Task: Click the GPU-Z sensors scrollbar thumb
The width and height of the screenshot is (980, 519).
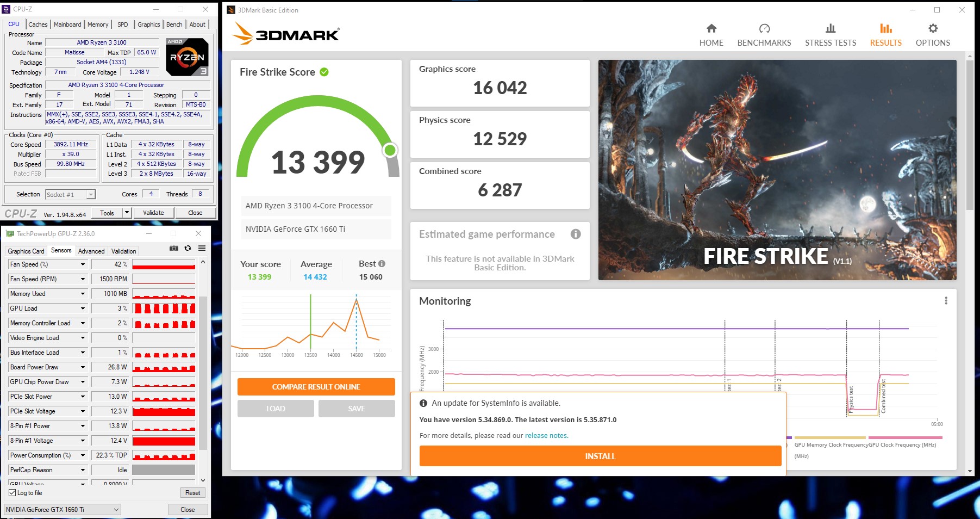Action: pos(203,373)
